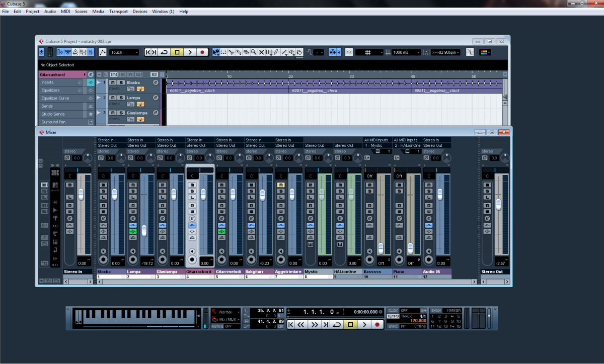Select the Mute X tool
Viewport: 604px width, 364px height.
261,52
